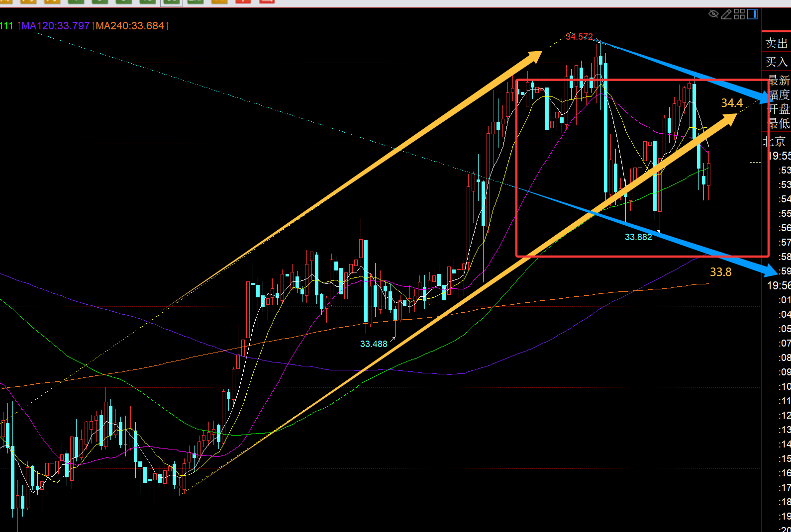
Task: Click the highlighted outlined green toolbar button
Action: [x=172, y=1]
